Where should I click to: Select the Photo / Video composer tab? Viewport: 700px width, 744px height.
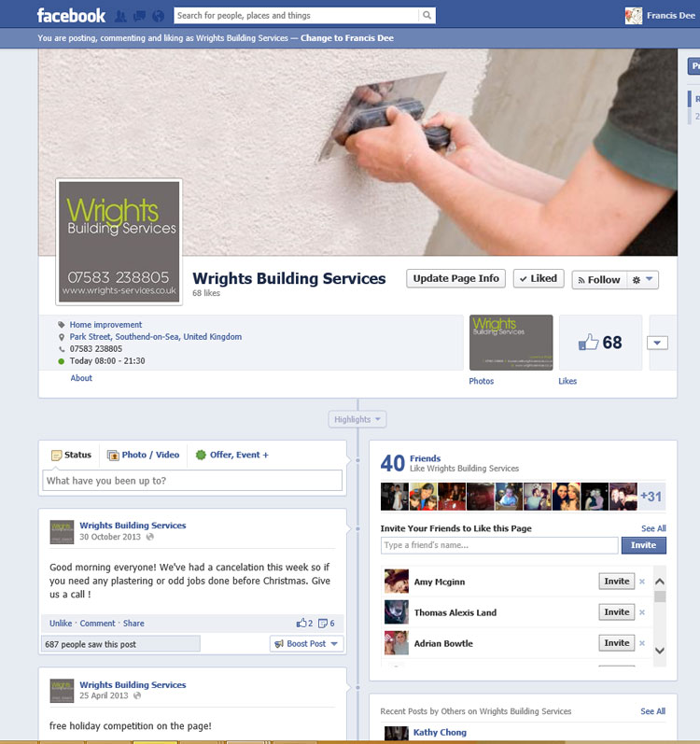pos(143,455)
